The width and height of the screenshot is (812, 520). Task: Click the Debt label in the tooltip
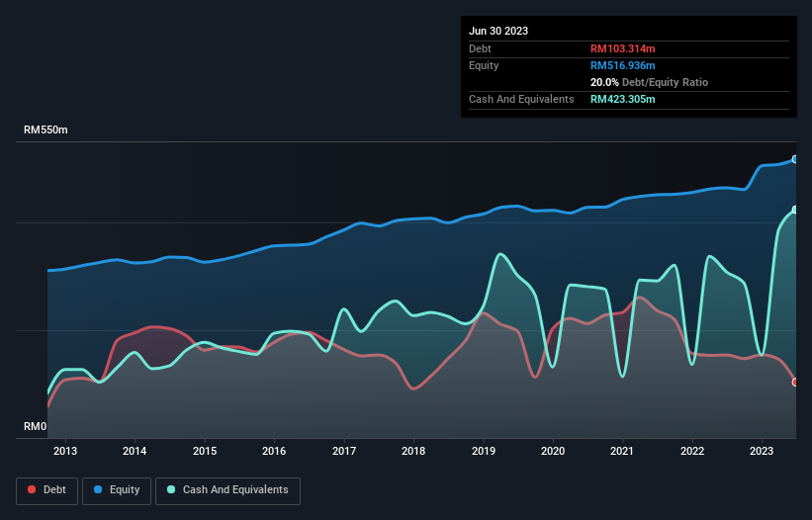480,48
